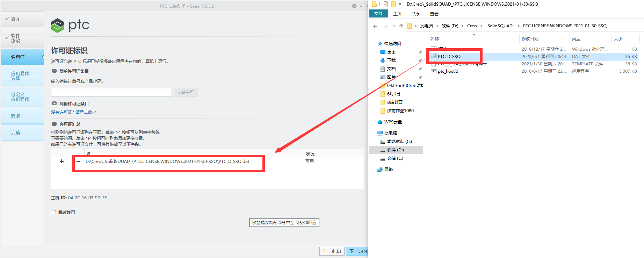Remove license source with minus icon
This screenshot has height=258, width=644.
(x=79, y=162)
